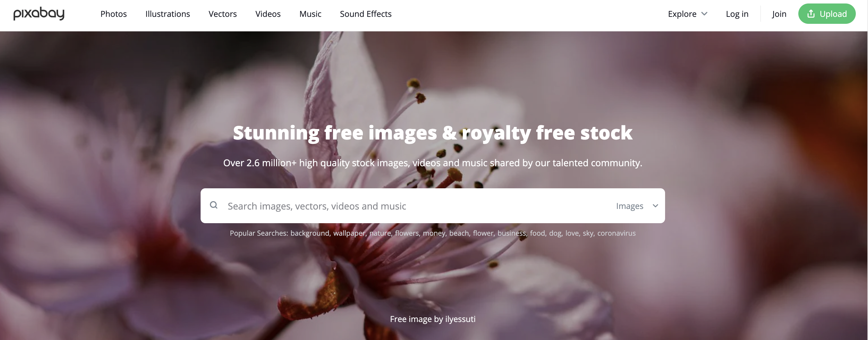The image size is (868, 340).
Task: Click the Vectors navigation icon
Action: (x=222, y=13)
